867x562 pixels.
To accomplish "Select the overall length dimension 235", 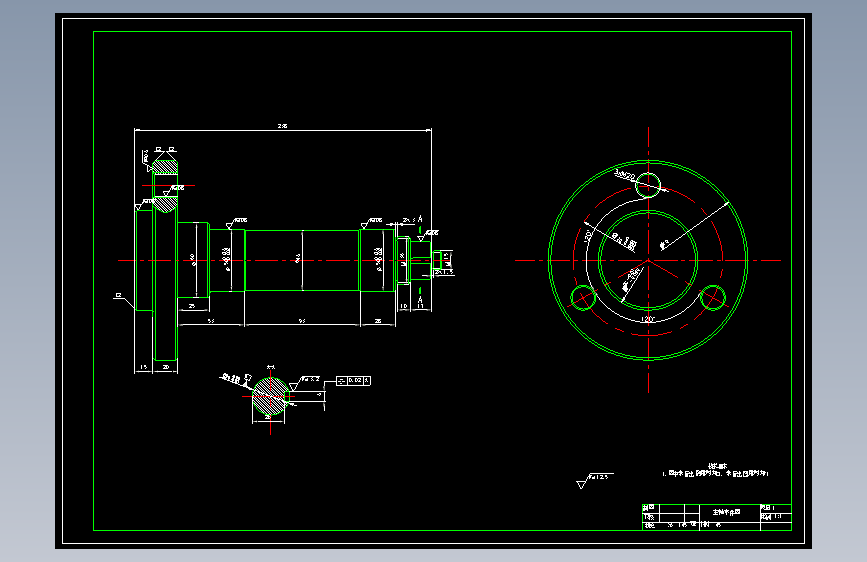I will point(283,126).
